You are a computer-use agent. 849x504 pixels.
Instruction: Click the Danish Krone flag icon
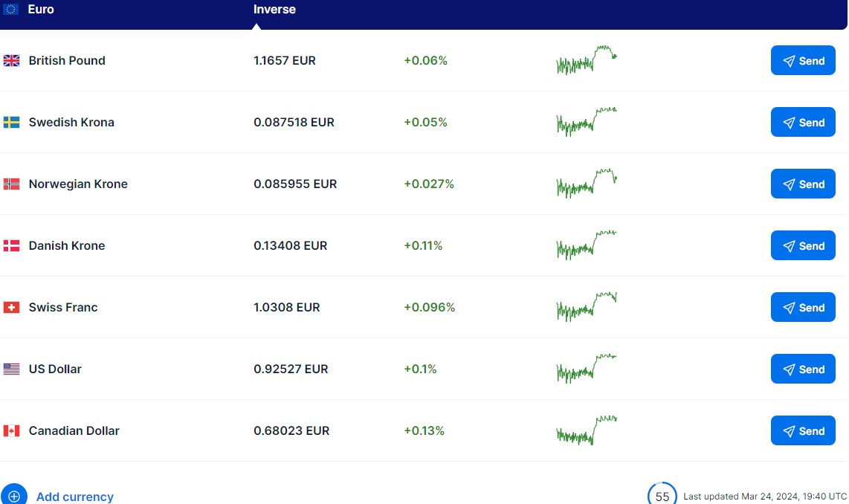11,246
